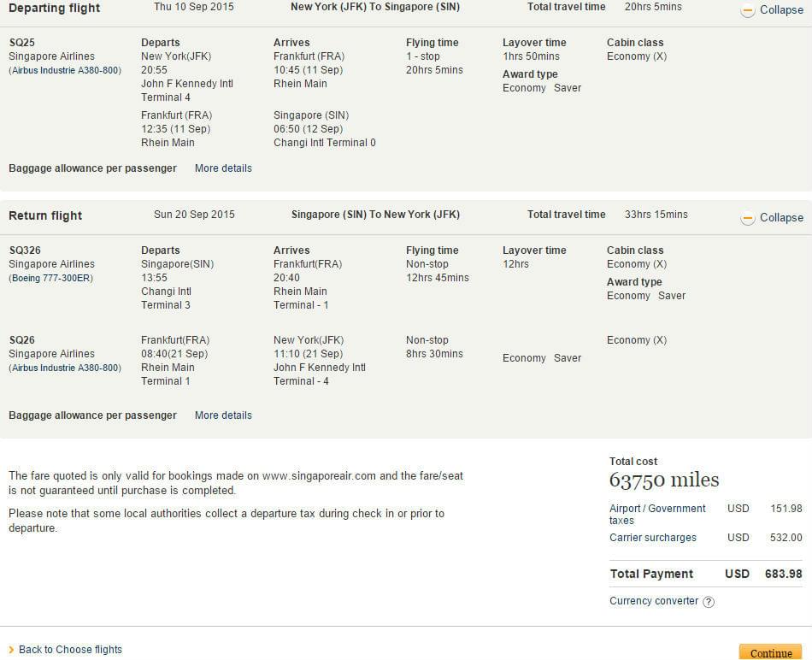Click the date Thu 10 Sep 2015
Image resolution: width=812 pixels, height=660 pixels.
pyautogui.click(x=194, y=7)
